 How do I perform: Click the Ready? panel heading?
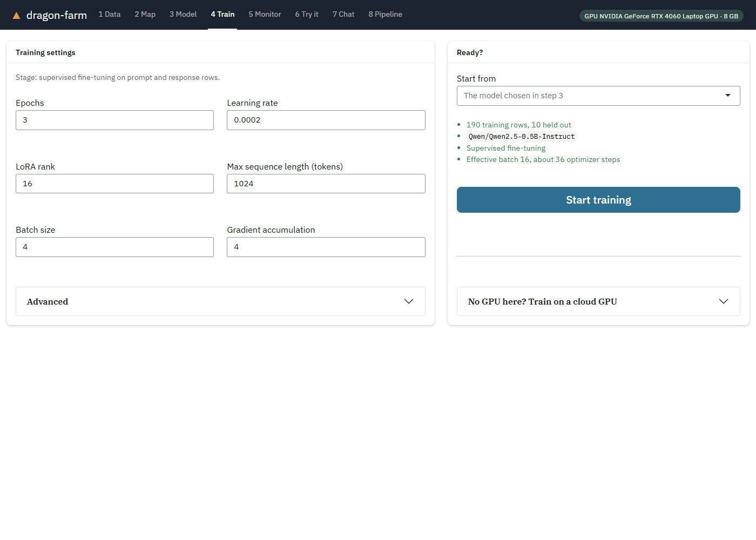[470, 52]
